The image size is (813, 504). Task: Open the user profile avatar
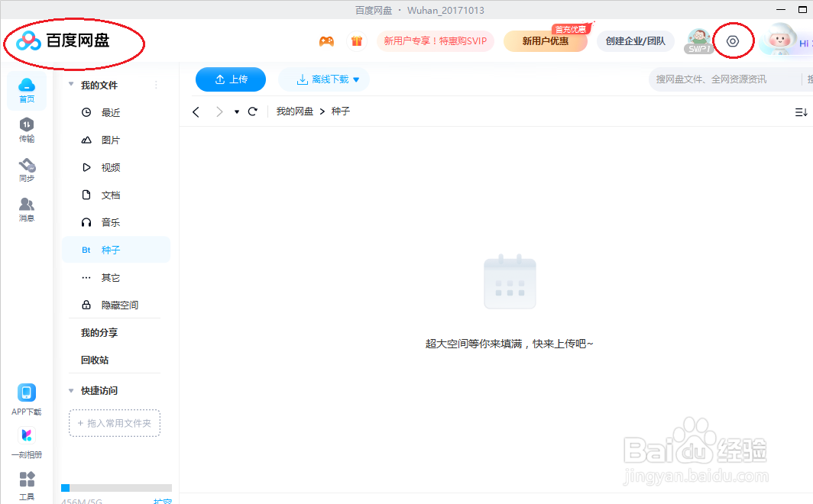click(779, 40)
